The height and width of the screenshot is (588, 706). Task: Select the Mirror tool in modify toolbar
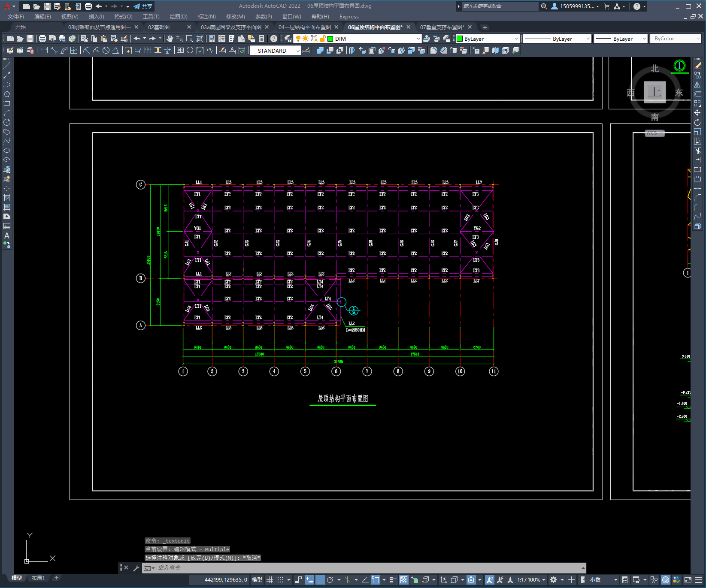click(x=697, y=84)
